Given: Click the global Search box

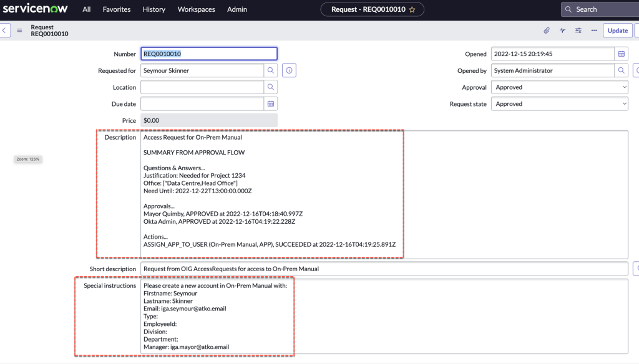Looking at the screenshot, I should coord(602,9).
